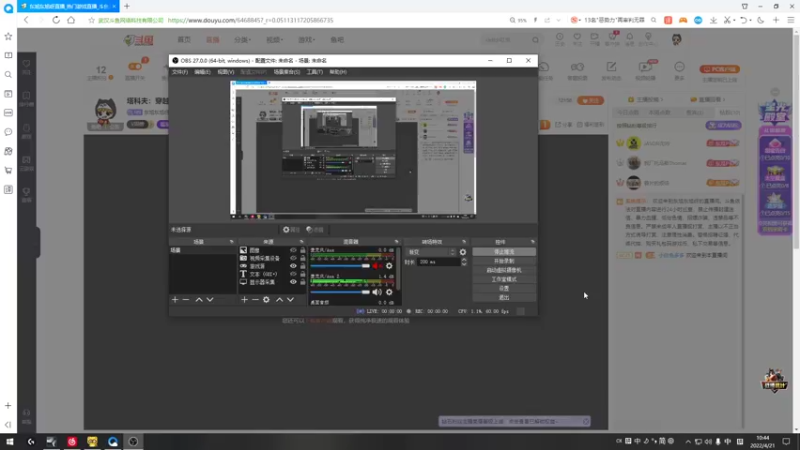Open the OBS icon in the Windows taskbar
This screenshot has width=800, height=450.
point(133,441)
